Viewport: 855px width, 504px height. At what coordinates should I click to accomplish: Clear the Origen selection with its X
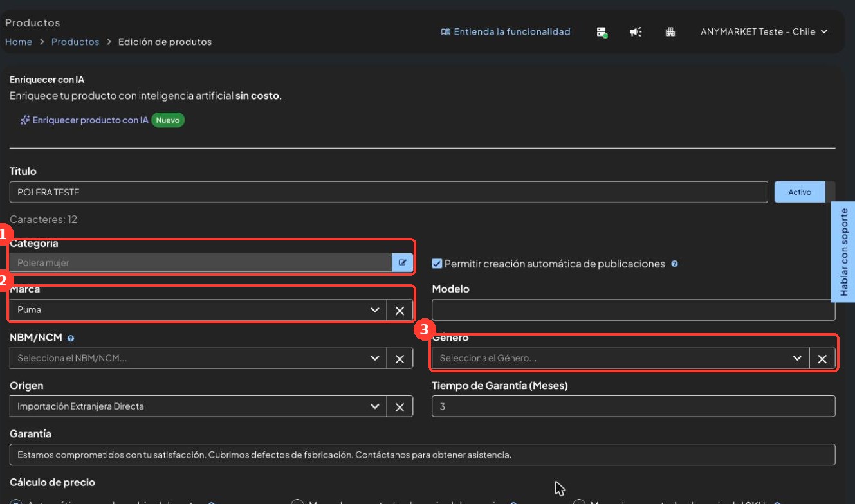coord(400,406)
